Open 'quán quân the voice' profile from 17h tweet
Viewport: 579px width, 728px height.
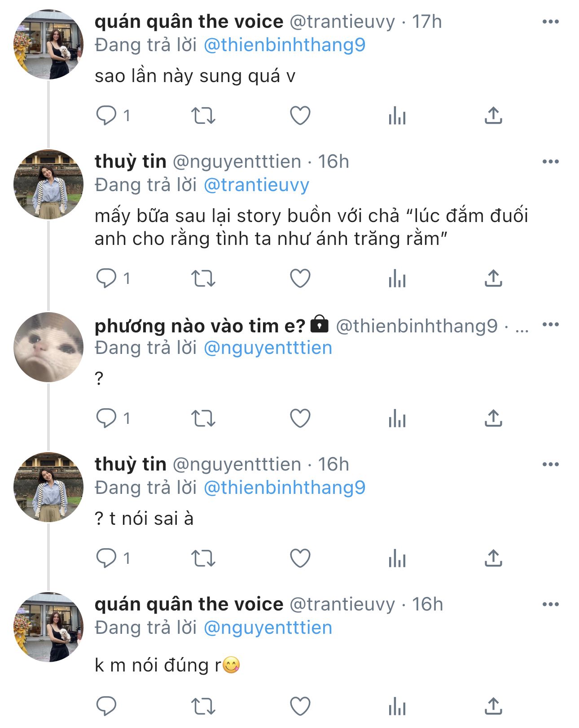coord(189,22)
